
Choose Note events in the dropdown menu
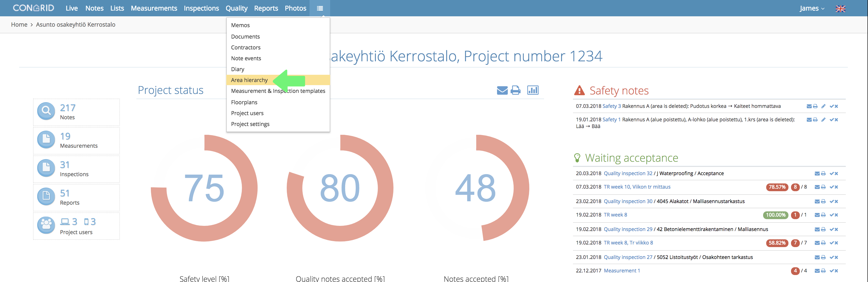[x=278, y=58]
